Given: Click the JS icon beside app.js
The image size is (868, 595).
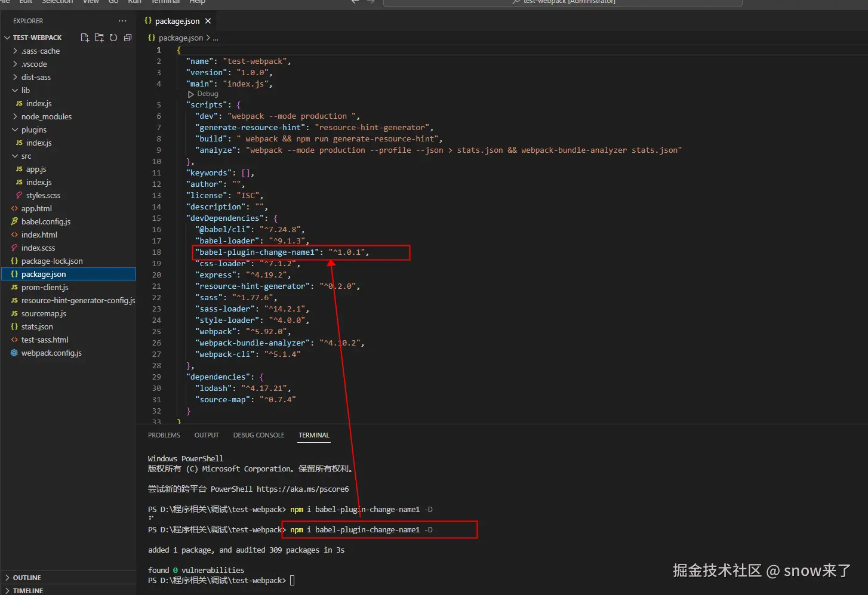Looking at the screenshot, I should click(x=19, y=169).
